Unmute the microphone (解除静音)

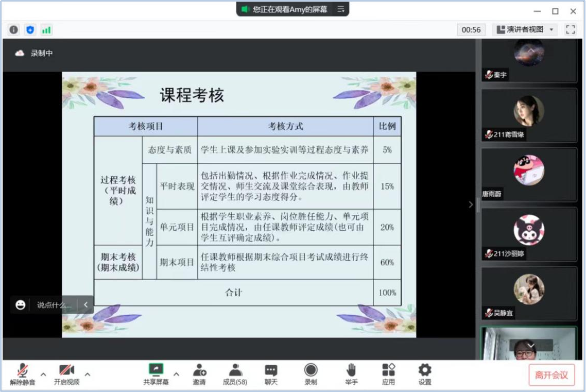click(22, 374)
